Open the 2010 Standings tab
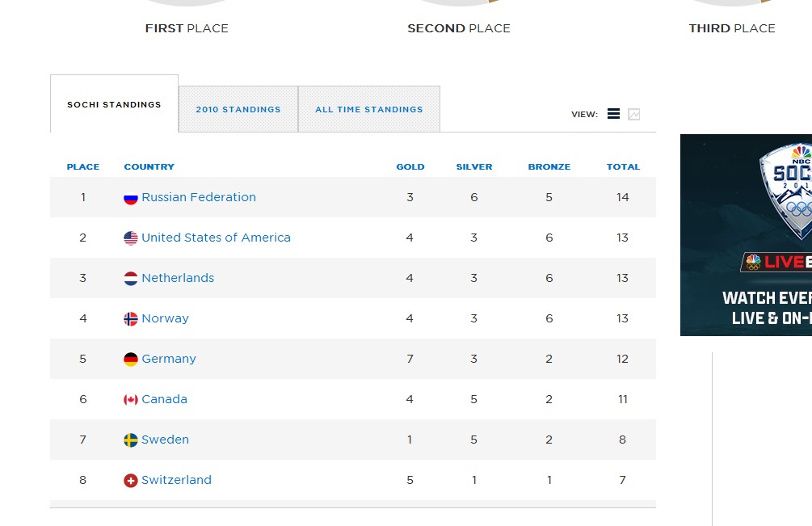Screen dimensions: 812x526 pos(238,109)
